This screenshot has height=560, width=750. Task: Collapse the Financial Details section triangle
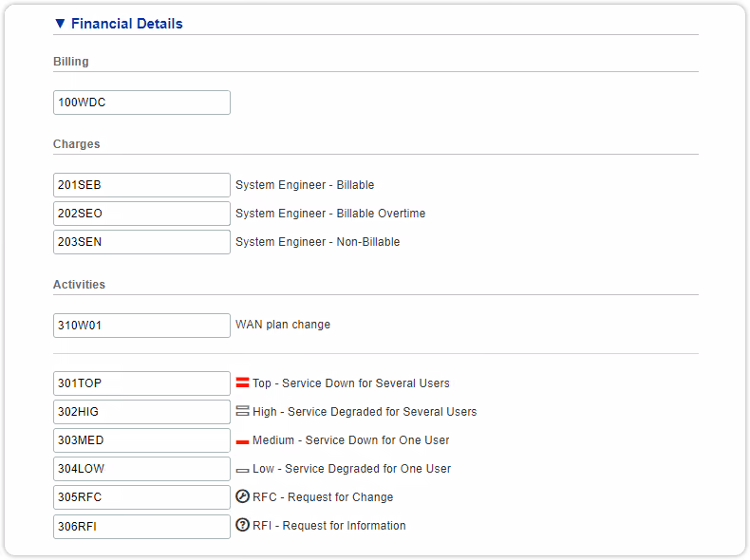click(60, 24)
